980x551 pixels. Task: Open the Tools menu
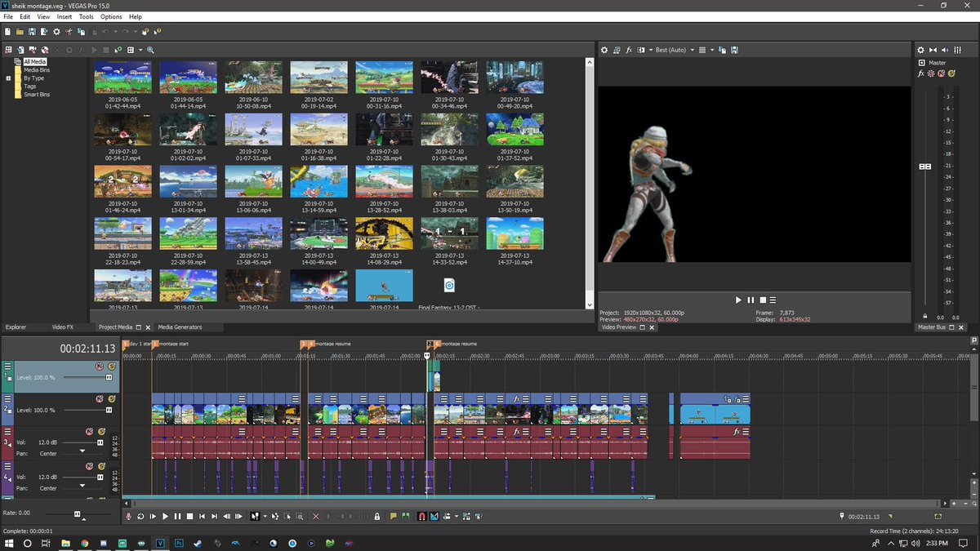click(86, 16)
